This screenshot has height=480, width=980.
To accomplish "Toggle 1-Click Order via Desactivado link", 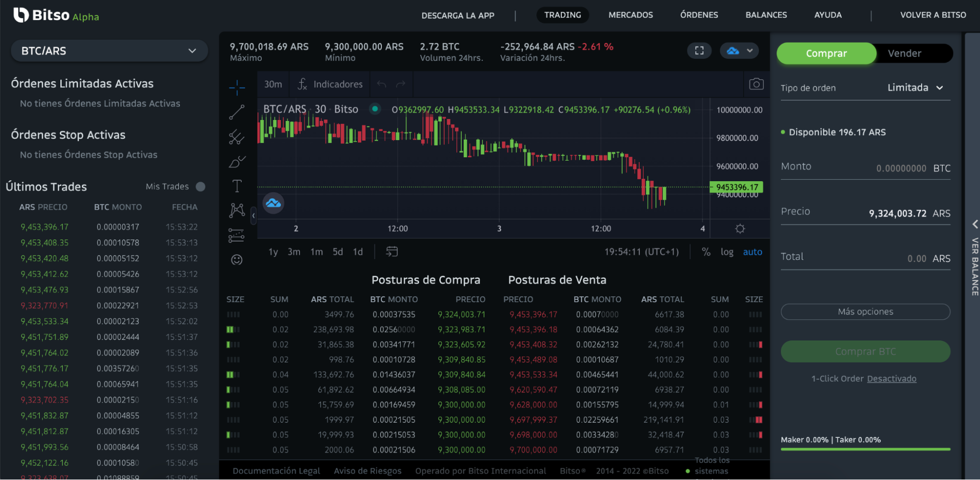I will (x=891, y=379).
